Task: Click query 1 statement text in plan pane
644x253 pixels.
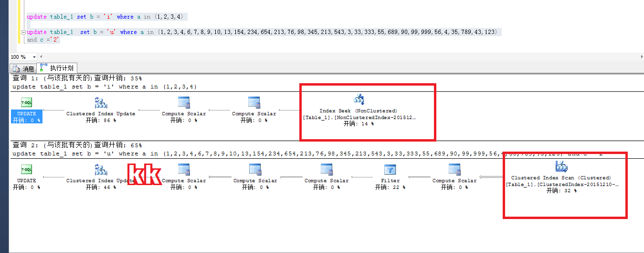Action: [x=105, y=87]
